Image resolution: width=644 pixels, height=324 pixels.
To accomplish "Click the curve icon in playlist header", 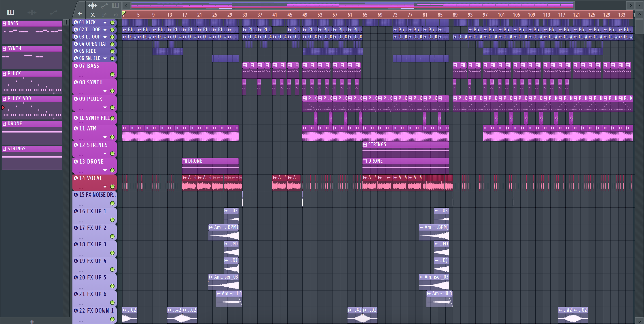I will click(104, 15).
